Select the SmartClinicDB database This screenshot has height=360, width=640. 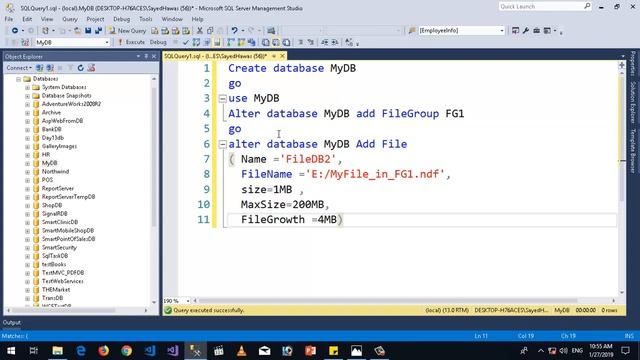[60, 222]
